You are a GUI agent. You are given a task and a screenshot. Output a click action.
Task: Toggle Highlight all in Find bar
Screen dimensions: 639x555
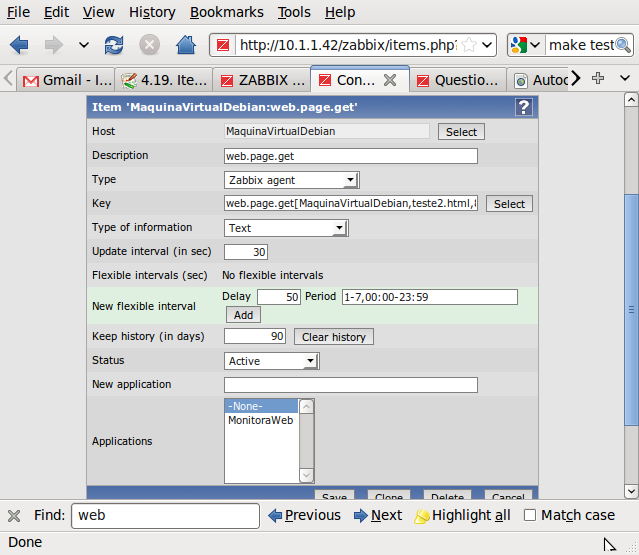pyautogui.click(x=463, y=515)
